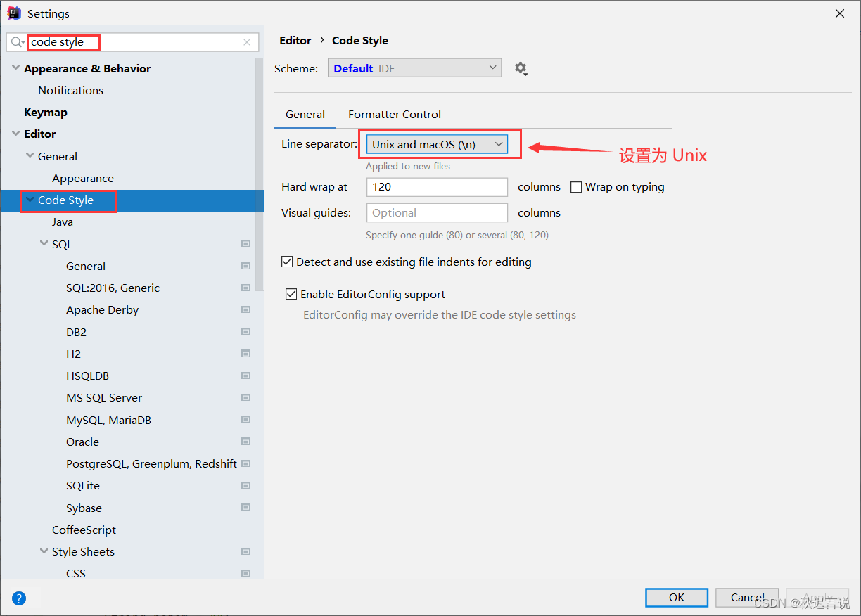Screen dimensions: 861x616
Task: Collapse the Appearance & Behavior section
Action: [15, 68]
